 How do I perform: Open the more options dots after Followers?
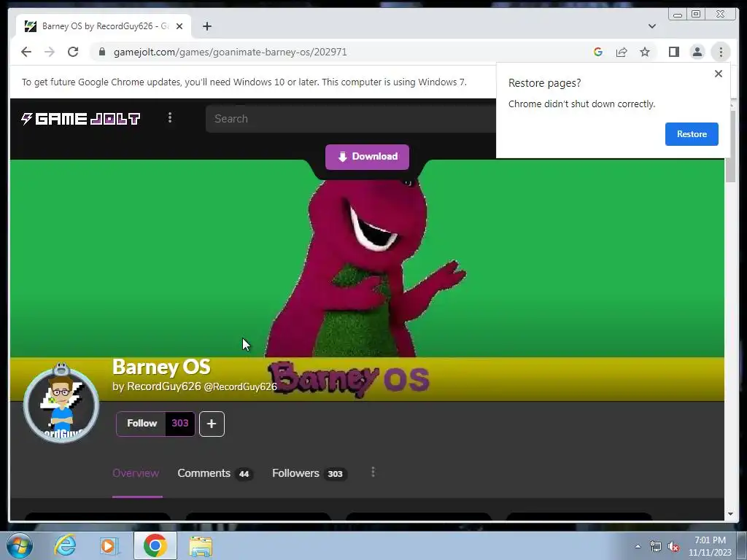(x=373, y=472)
